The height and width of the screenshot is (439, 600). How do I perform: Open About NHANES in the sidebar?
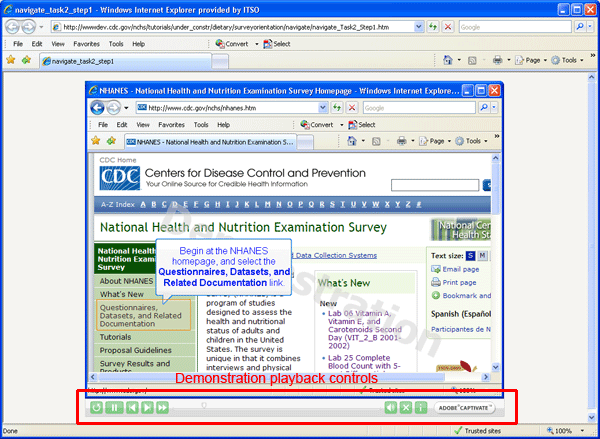(x=126, y=281)
